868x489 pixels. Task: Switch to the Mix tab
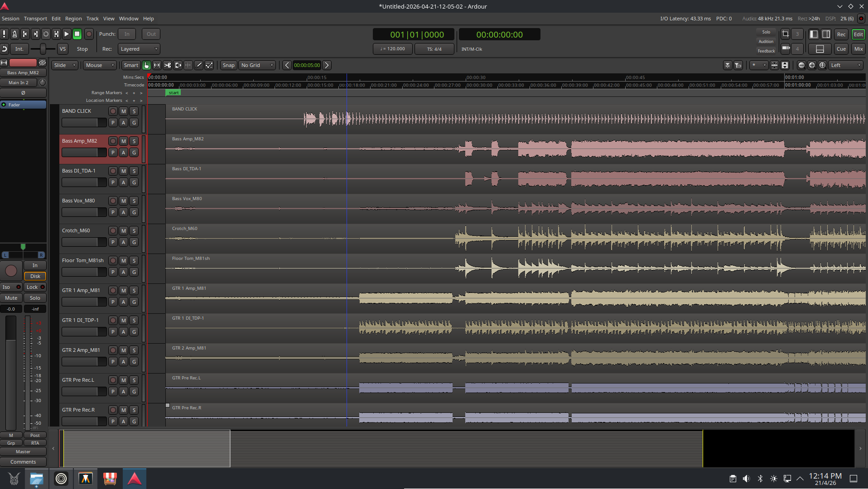pyautogui.click(x=858, y=49)
